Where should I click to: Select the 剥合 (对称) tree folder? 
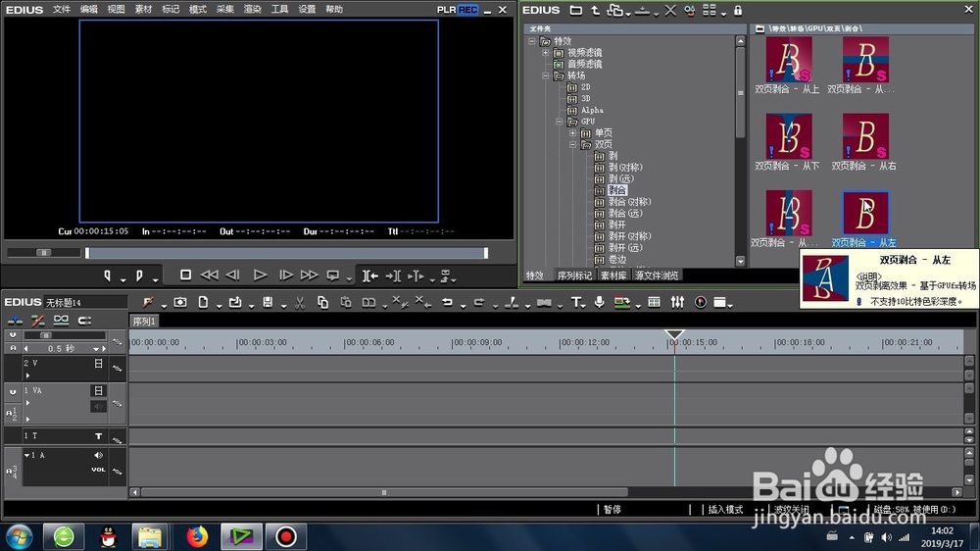[629, 201]
